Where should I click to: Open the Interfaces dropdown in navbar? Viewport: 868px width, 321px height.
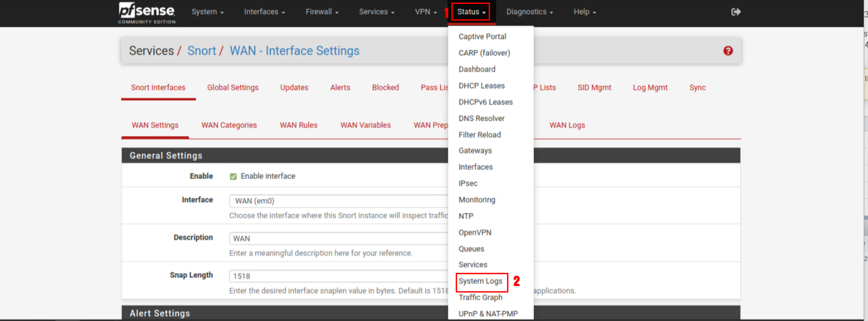(264, 12)
